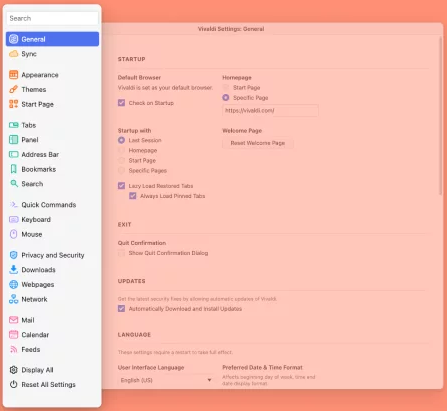This screenshot has height=411, width=447.
Task: Click the Webpages globe icon
Action: click(x=14, y=284)
